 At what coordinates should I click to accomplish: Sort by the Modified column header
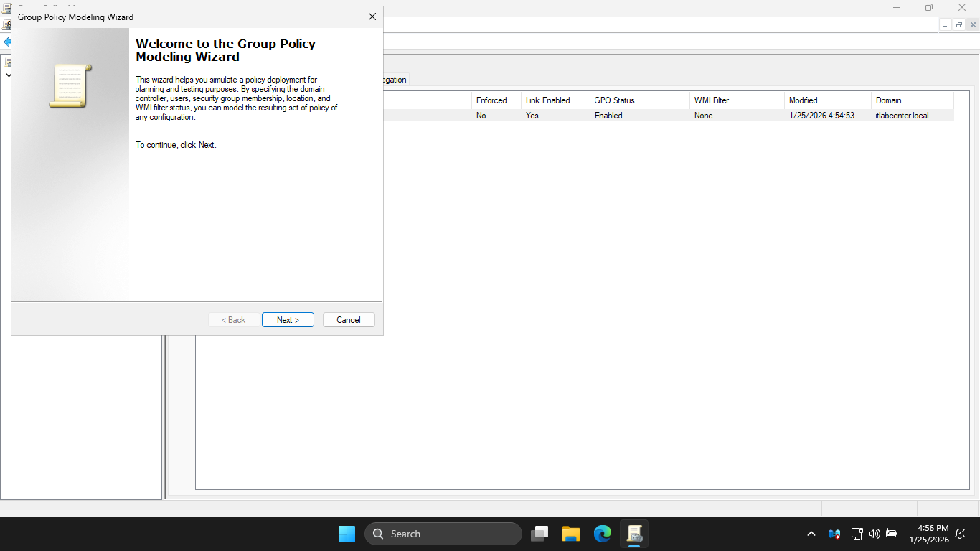pos(826,100)
